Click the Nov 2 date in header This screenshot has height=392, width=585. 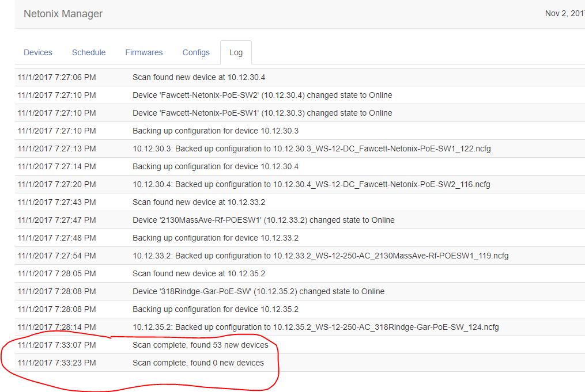pyautogui.click(x=564, y=14)
